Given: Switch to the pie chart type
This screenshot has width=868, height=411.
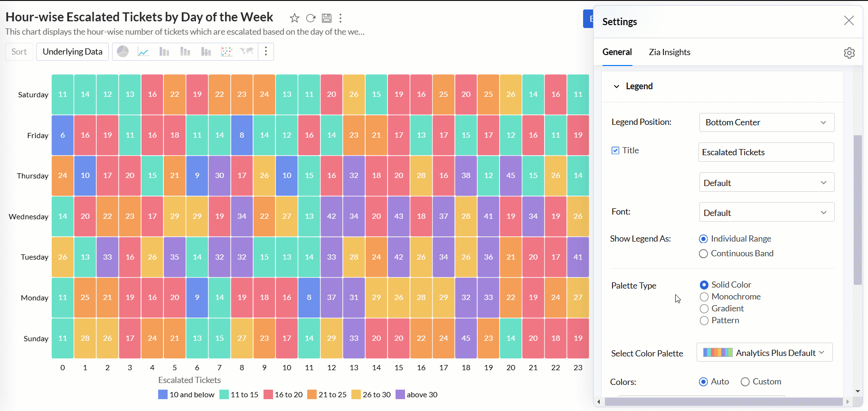Looking at the screenshot, I should click(123, 52).
